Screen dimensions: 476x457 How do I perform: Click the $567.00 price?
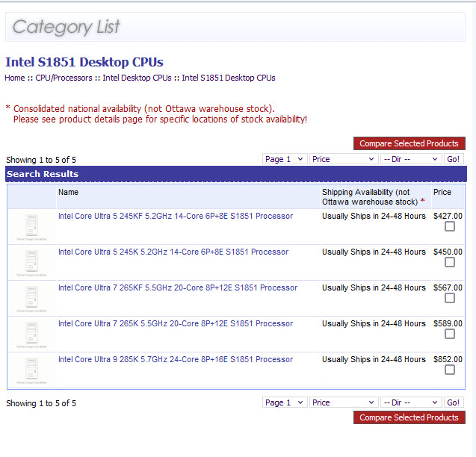[x=448, y=287]
